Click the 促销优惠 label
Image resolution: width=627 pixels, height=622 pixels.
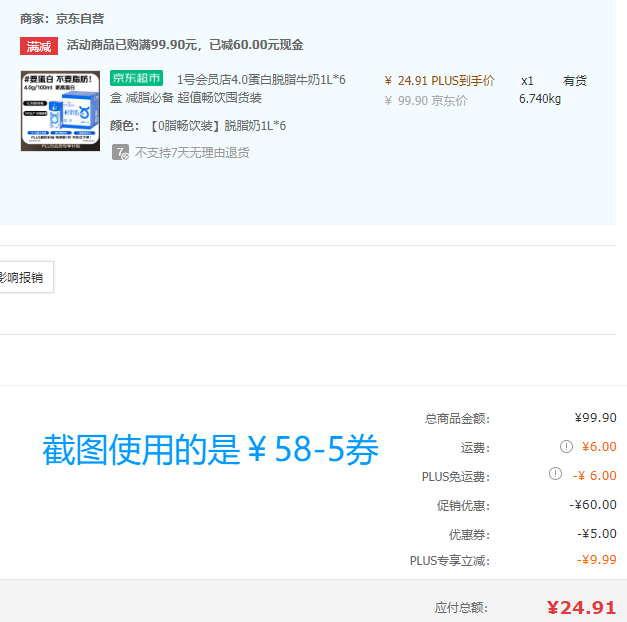(x=463, y=506)
